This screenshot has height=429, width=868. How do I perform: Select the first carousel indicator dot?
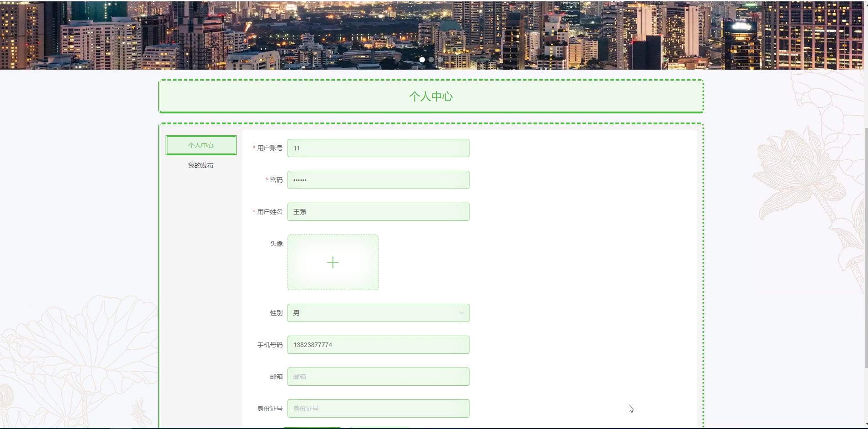[x=422, y=60]
